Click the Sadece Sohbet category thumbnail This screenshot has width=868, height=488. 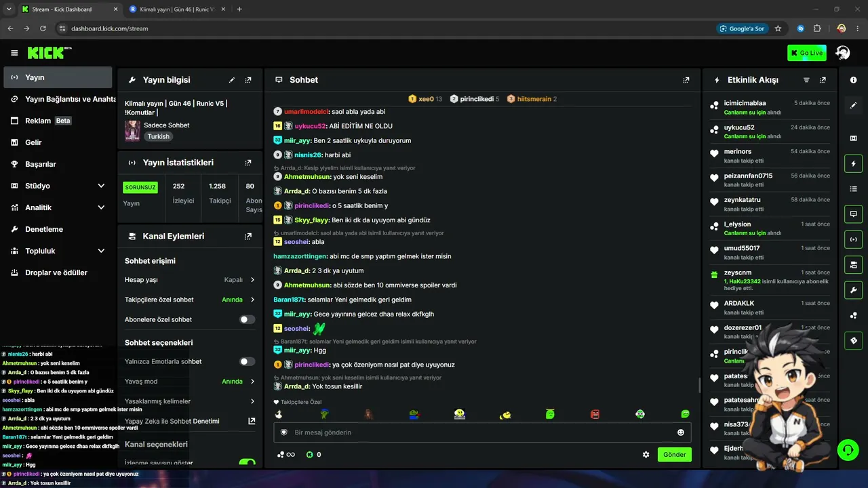(132, 130)
